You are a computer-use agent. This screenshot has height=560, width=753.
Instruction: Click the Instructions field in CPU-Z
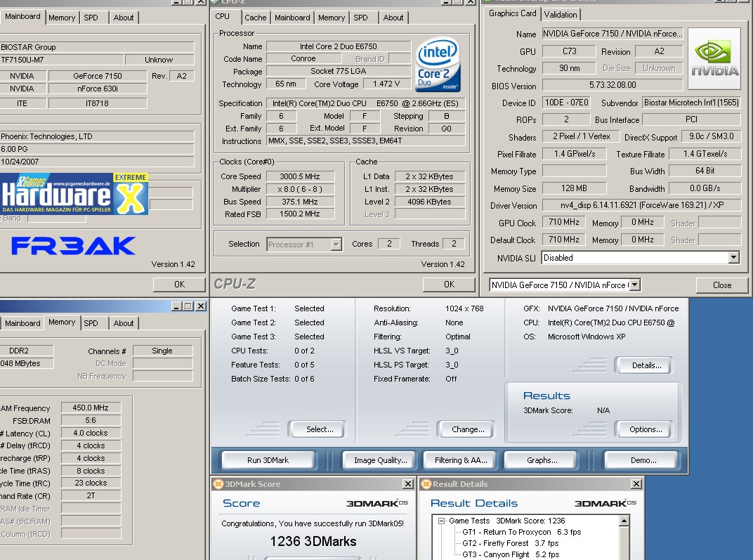tap(365, 141)
